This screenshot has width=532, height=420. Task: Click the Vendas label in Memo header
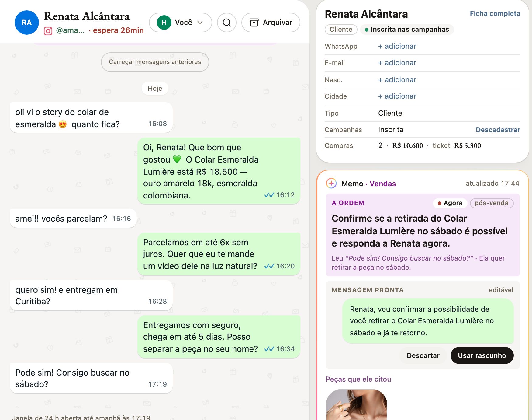coord(383,184)
